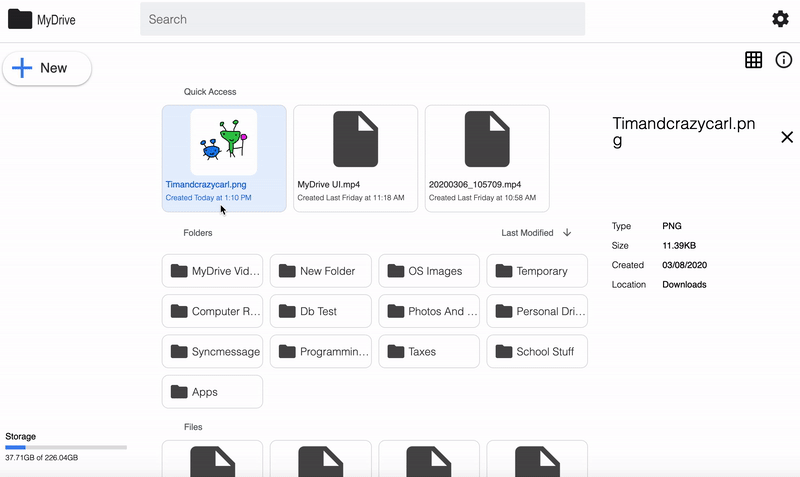Open the Programmin... folder
The width and height of the screenshot is (800, 477).
320,352
